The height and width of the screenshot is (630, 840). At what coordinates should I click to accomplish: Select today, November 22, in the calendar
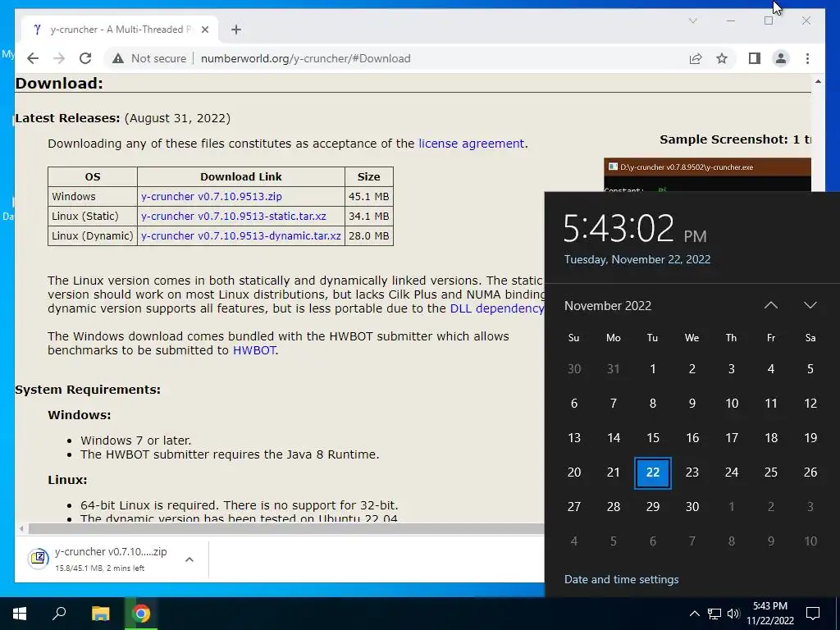coord(652,472)
